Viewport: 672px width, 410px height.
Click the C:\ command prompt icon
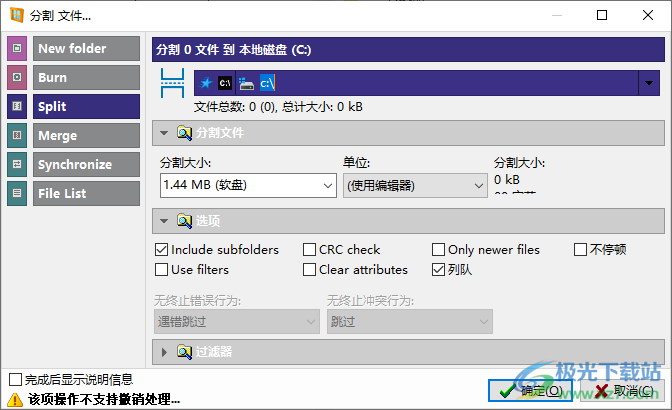coord(225,83)
